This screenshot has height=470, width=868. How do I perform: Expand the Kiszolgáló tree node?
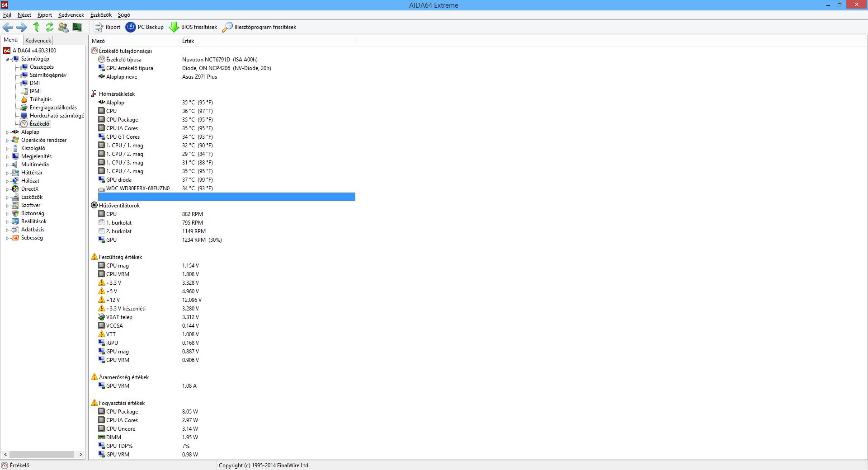tap(8, 149)
